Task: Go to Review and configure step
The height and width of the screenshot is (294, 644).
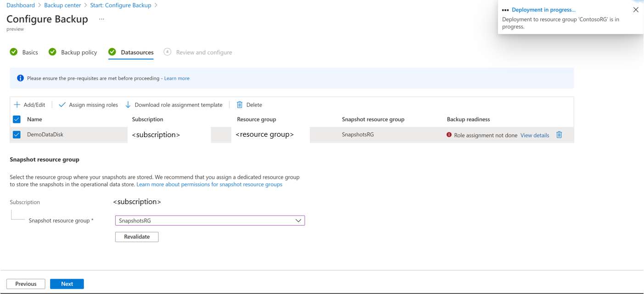Action: tap(204, 52)
